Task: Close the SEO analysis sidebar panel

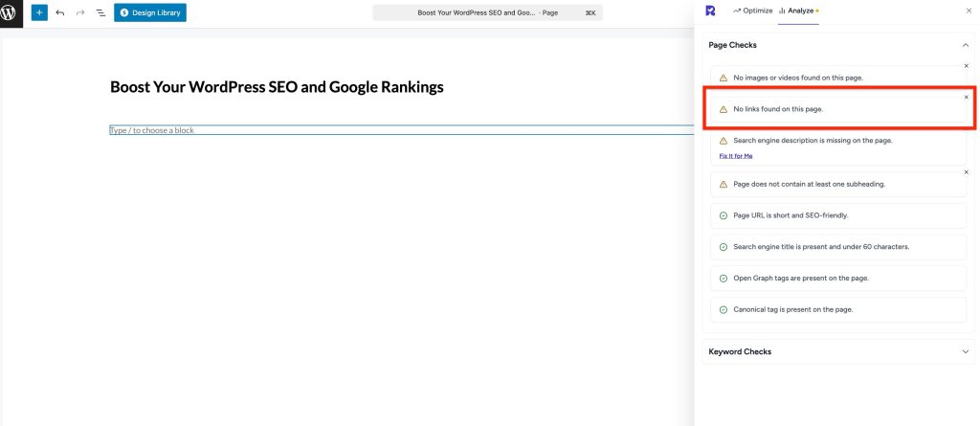Action: pyautogui.click(x=969, y=11)
